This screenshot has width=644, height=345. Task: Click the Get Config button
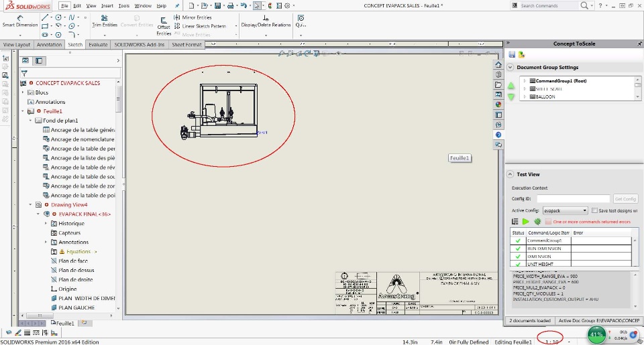pos(625,199)
